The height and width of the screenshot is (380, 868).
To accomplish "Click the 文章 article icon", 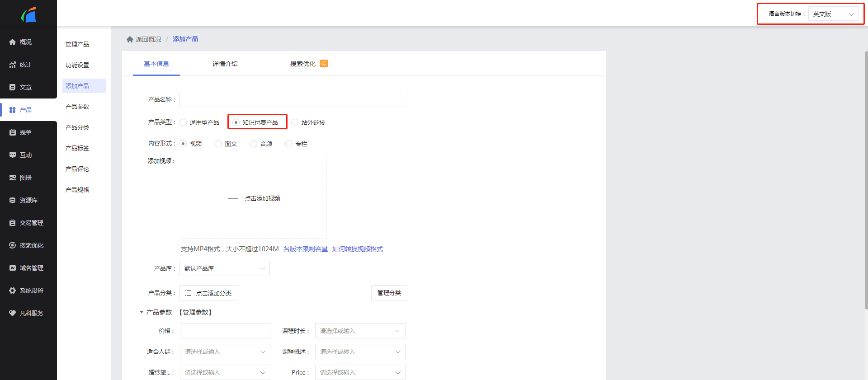I will (x=13, y=87).
